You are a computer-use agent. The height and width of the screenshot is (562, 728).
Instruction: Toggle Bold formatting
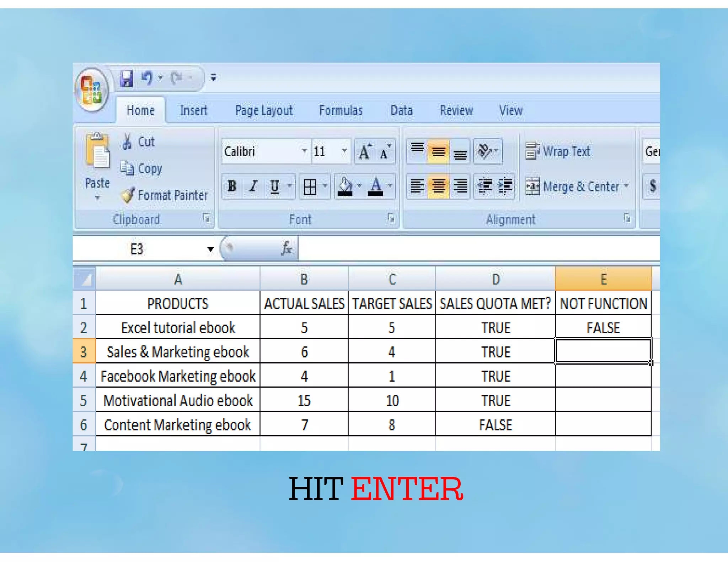232,186
